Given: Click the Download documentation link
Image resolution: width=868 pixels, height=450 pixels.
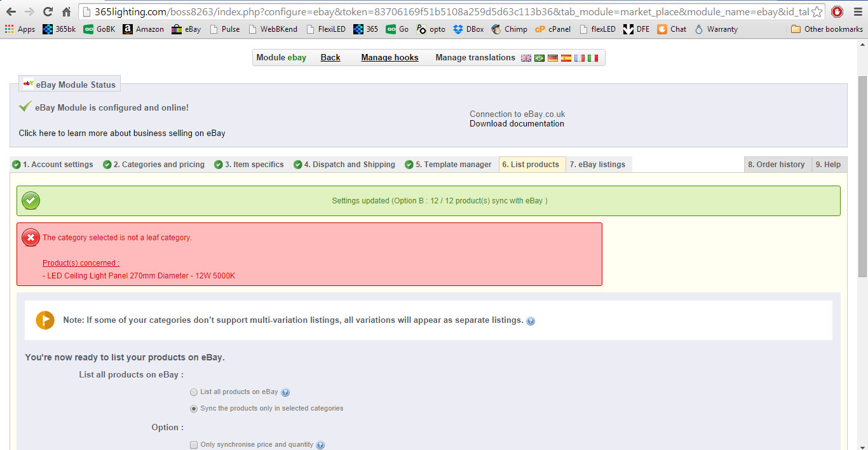Looking at the screenshot, I should point(517,123).
